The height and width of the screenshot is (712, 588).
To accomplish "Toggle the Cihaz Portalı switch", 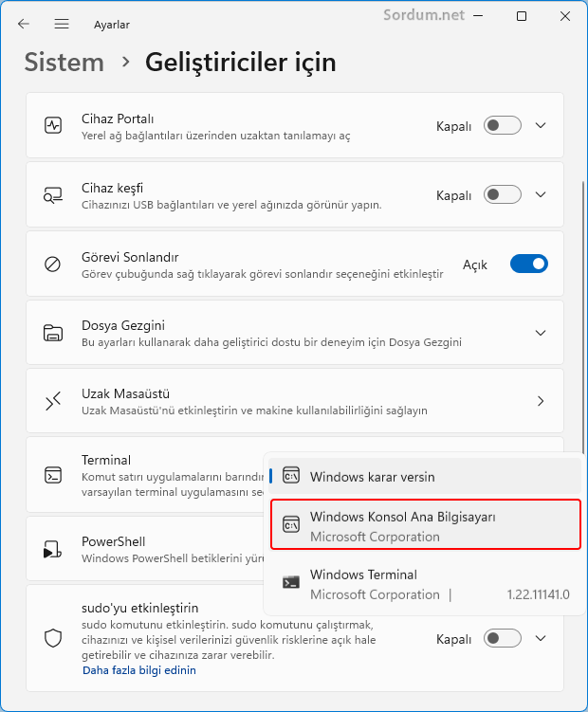I will [502, 125].
